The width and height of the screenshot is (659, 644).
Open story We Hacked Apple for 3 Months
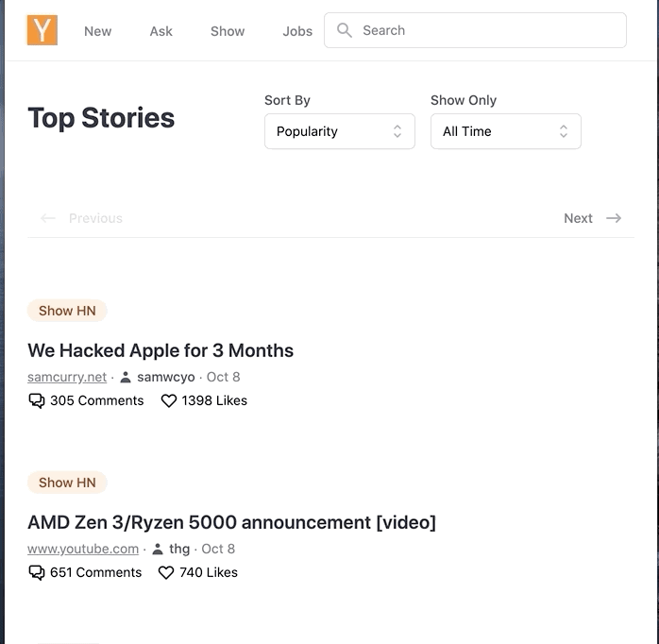coord(161,350)
